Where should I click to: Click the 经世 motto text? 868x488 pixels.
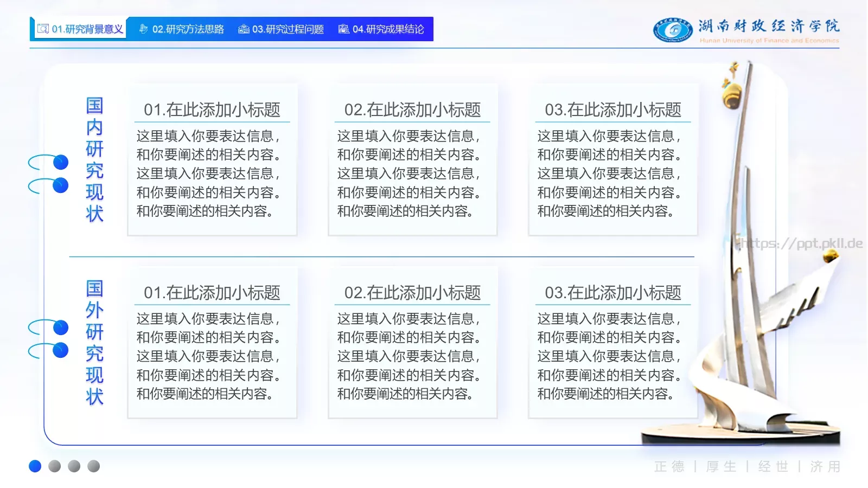[774, 466]
